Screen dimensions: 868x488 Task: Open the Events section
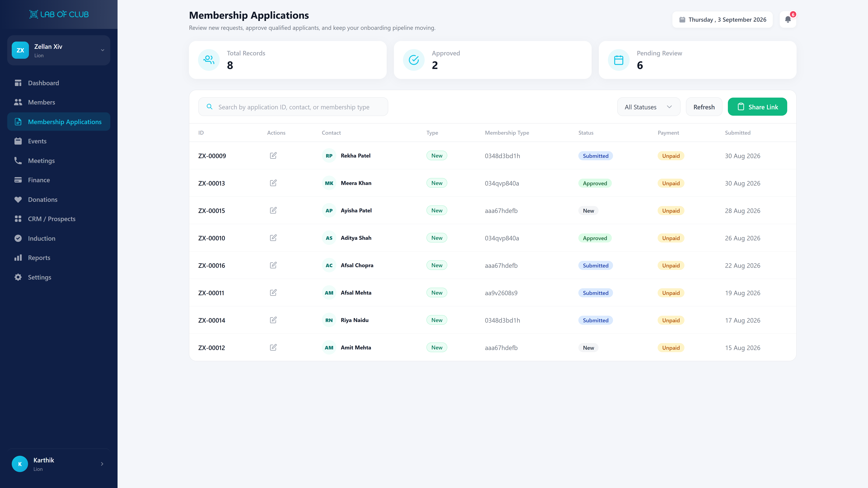pyautogui.click(x=59, y=141)
